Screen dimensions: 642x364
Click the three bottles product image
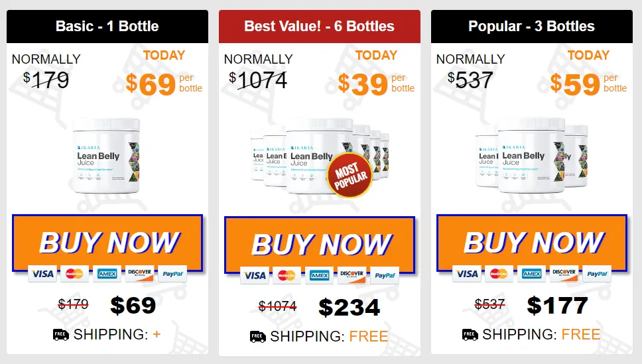pyautogui.click(x=532, y=156)
